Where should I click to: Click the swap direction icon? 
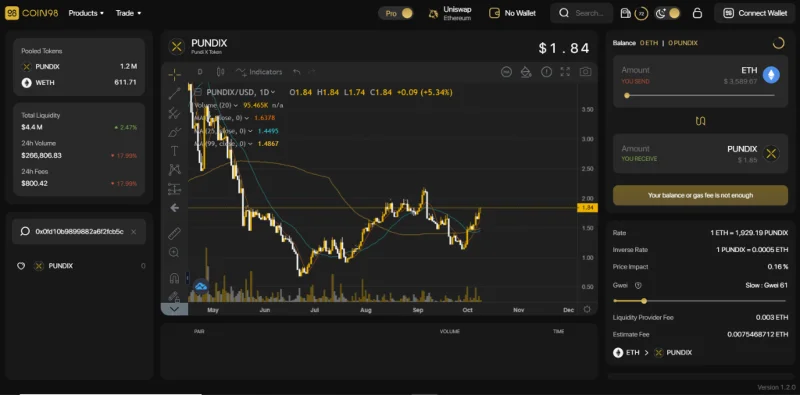[x=701, y=121]
